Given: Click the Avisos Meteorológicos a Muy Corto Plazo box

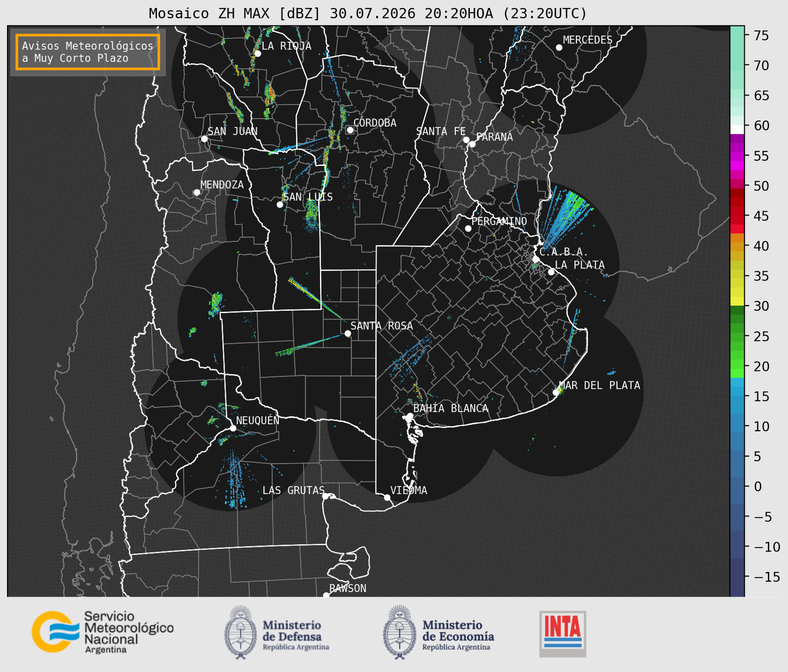Looking at the screenshot, I should [88, 52].
